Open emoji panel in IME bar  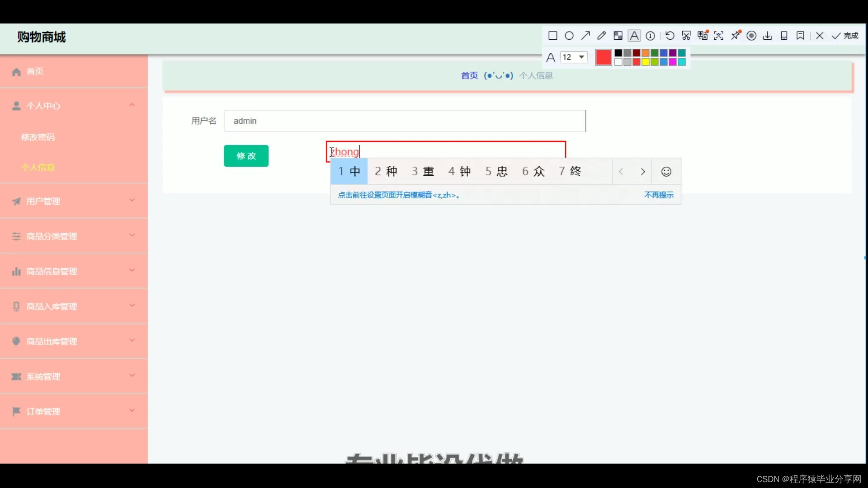pyautogui.click(x=666, y=172)
